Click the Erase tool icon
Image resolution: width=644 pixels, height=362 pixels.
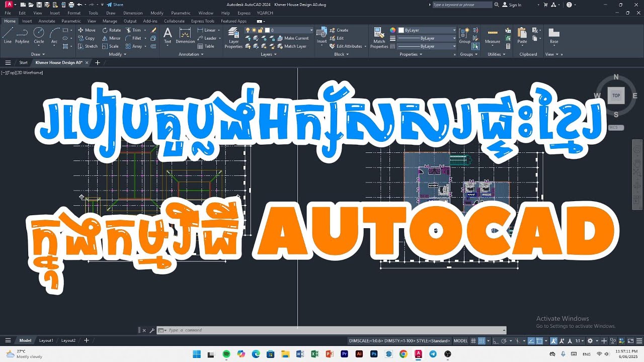click(x=153, y=30)
